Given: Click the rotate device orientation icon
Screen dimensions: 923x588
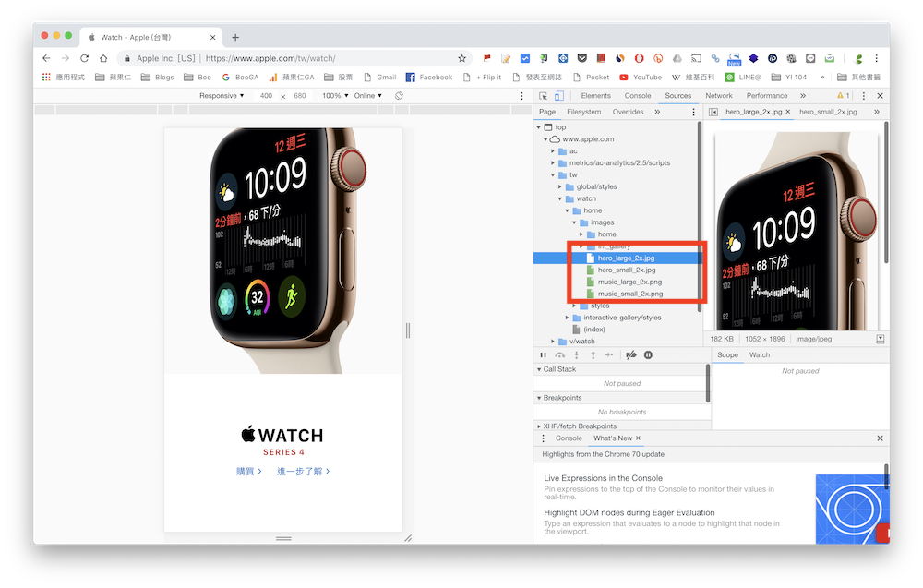Looking at the screenshot, I should [x=399, y=96].
